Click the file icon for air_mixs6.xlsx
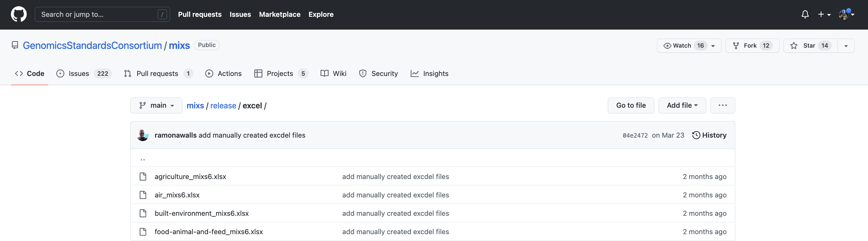Screen dimensions: 868x241 [143, 195]
